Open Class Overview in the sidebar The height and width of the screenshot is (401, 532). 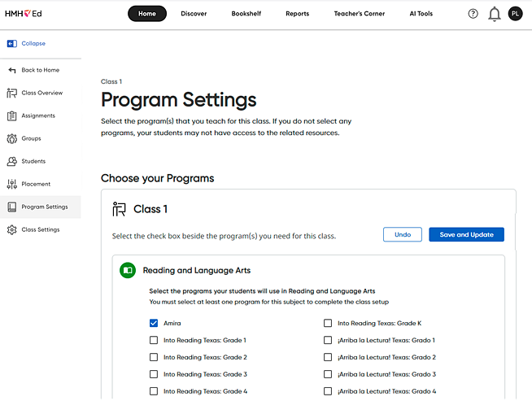tap(41, 93)
